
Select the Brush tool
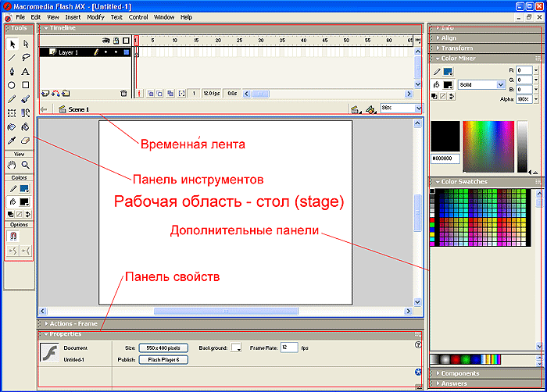coord(26,99)
